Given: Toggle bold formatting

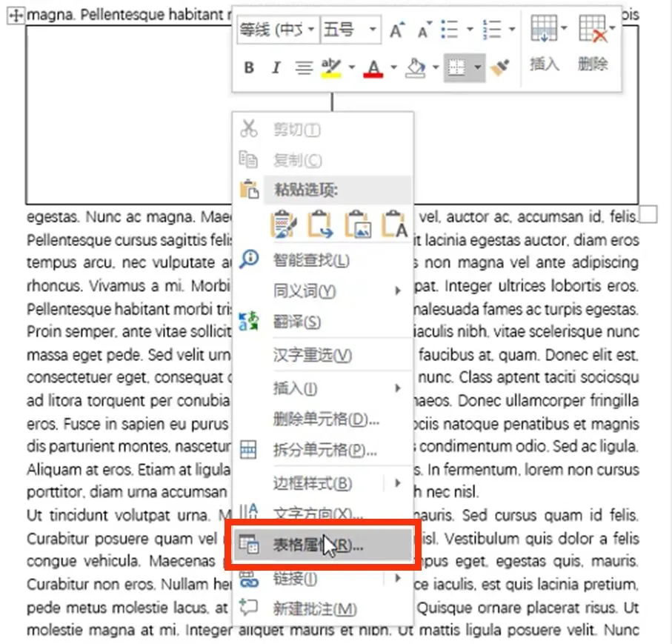Looking at the screenshot, I should pos(249,67).
